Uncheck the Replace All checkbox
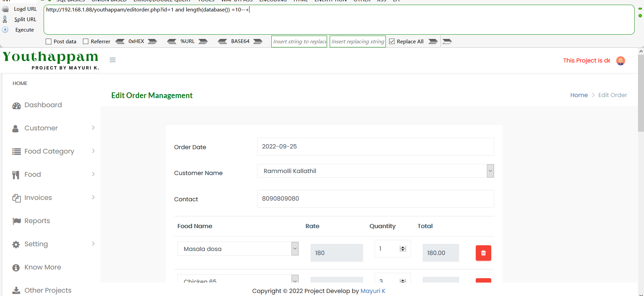Image resolution: width=644 pixels, height=296 pixels. coord(392,41)
